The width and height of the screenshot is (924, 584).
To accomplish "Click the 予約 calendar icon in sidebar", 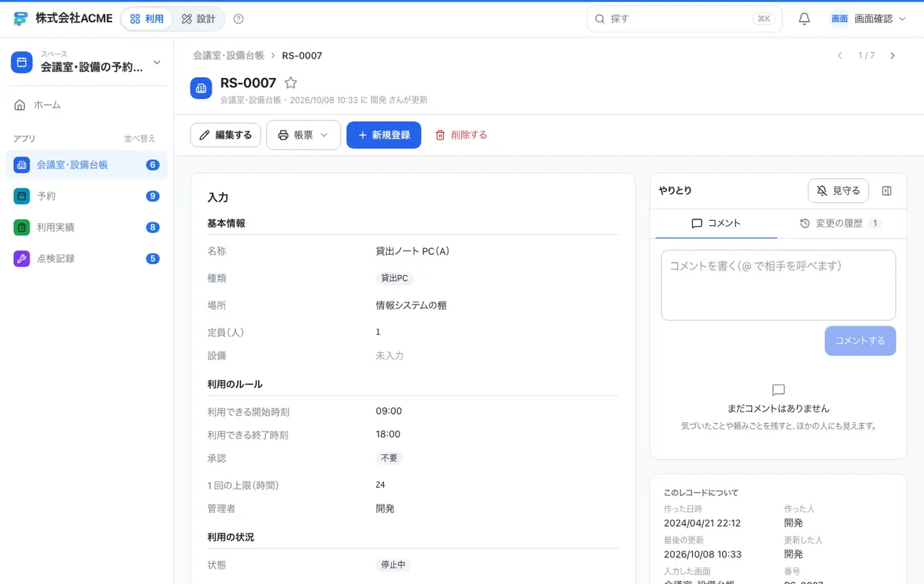I will pyautogui.click(x=22, y=196).
